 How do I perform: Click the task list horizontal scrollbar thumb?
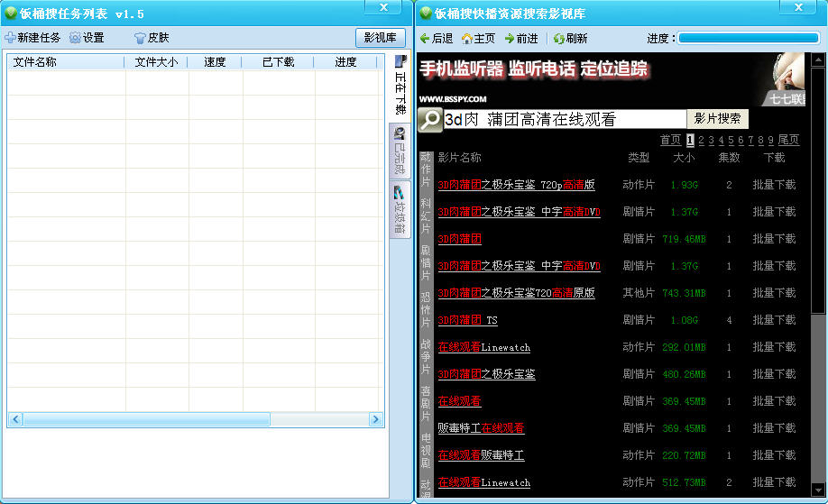click(x=146, y=419)
